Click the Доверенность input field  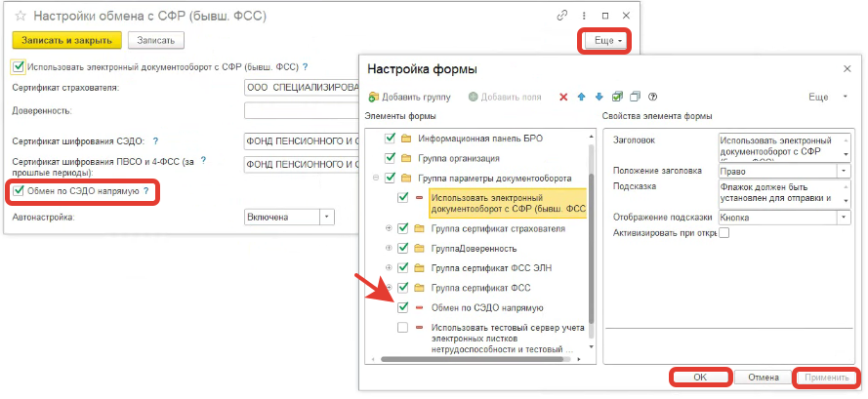tap(302, 110)
